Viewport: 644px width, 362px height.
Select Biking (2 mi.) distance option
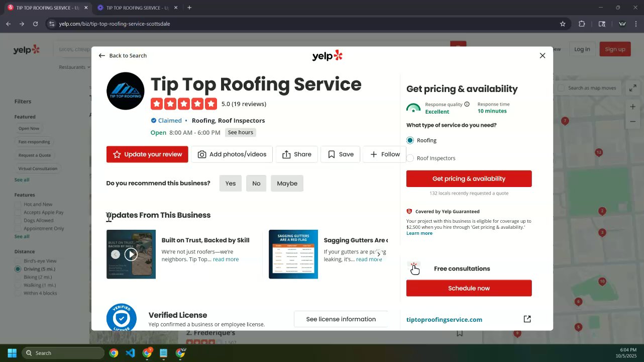point(18,277)
